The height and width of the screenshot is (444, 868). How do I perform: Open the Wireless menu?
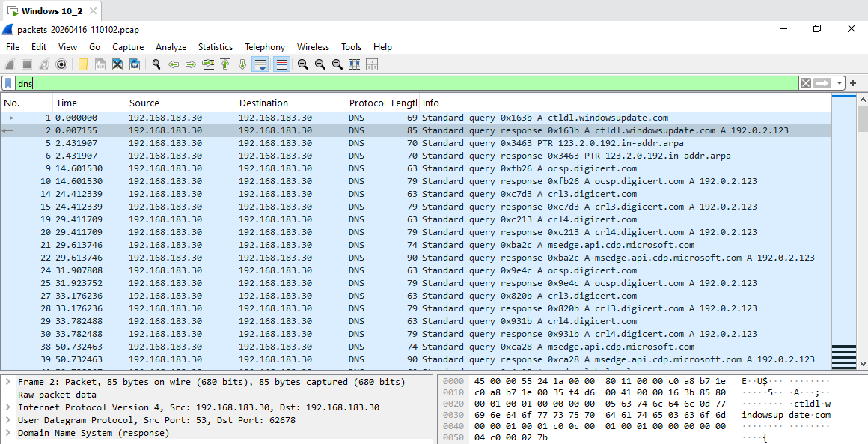click(x=313, y=47)
